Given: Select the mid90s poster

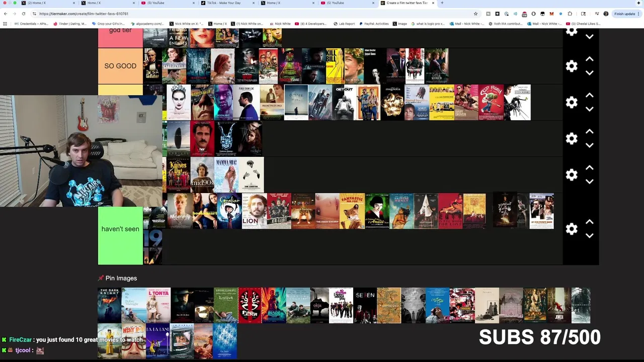Looking at the screenshot, I should pos(202,174).
